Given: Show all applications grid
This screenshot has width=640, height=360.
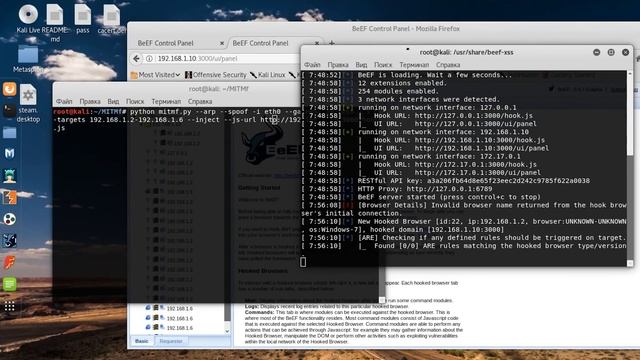Looking at the screenshot, I should point(9,306).
